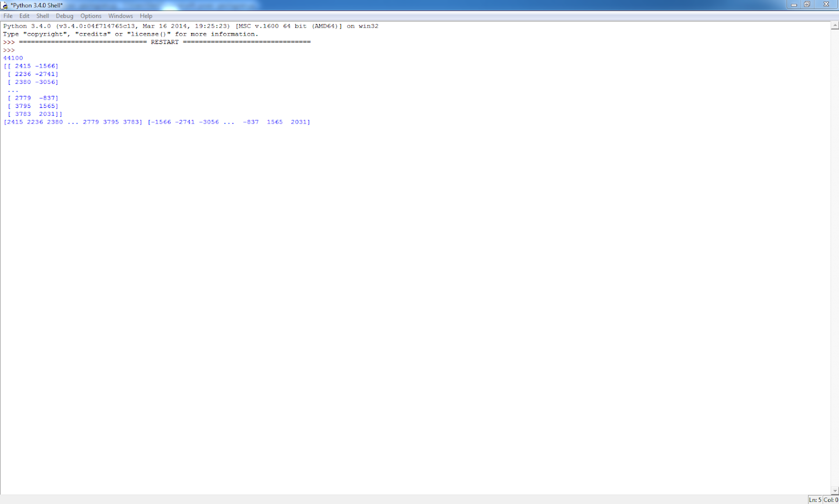Click the row [ 3795 1565]

tap(33, 106)
